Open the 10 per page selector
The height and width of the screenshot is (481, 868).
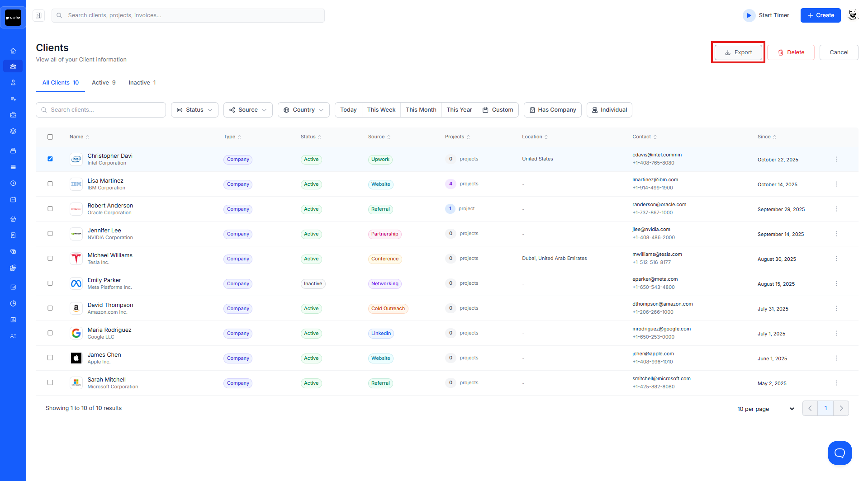(765, 409)
